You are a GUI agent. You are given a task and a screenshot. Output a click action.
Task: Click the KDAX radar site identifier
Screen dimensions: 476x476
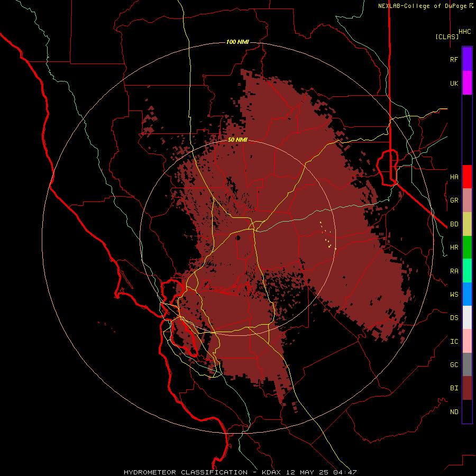pos(271,472)
